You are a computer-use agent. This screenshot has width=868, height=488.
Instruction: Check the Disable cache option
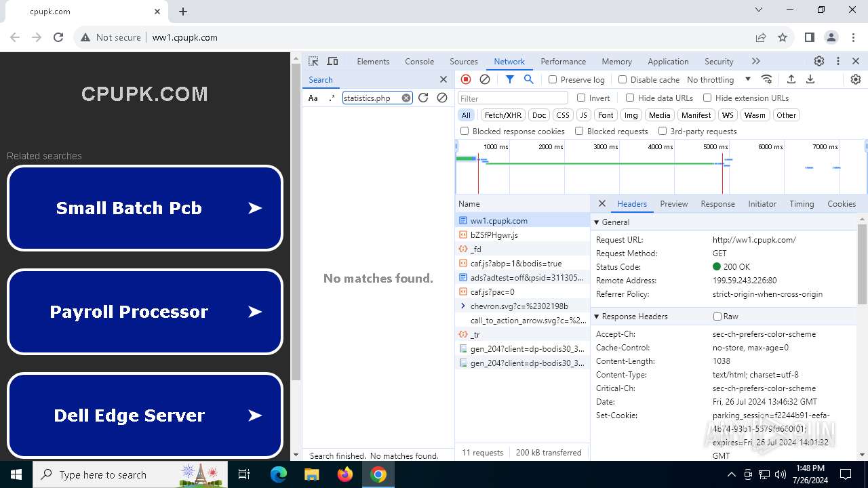point(623,79)
